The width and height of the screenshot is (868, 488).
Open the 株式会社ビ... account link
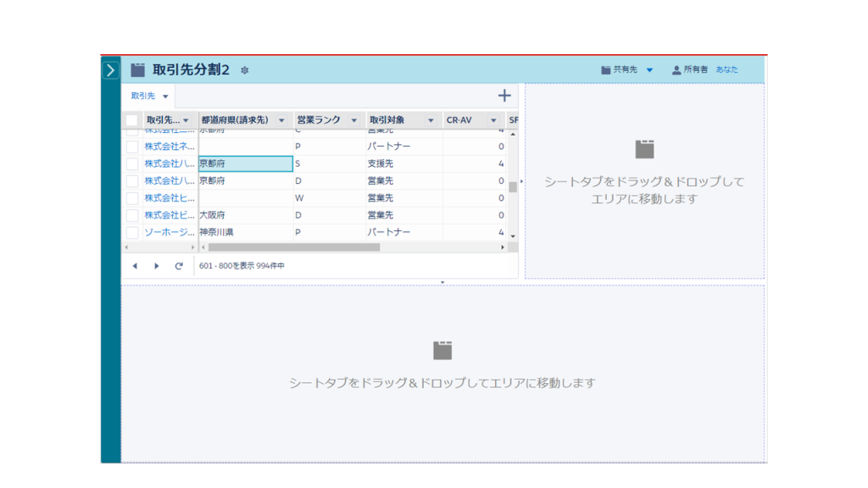point(170,215)
